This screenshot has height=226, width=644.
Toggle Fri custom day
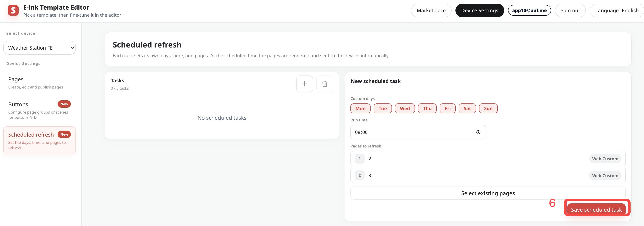(448, 109)
